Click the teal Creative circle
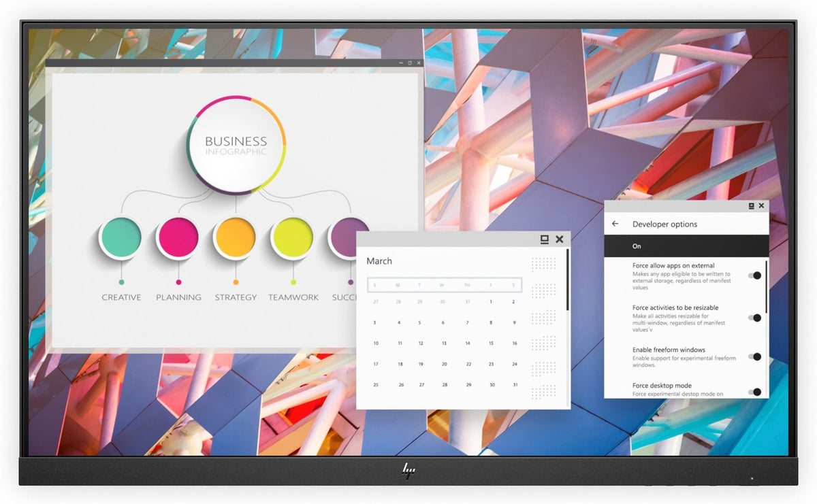 (121, 237)
